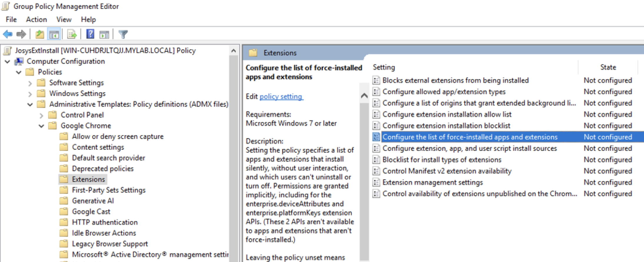Expand the Control Panel tree node
Viewport: 644px width, 262px height.
click(x=41, y=115)
